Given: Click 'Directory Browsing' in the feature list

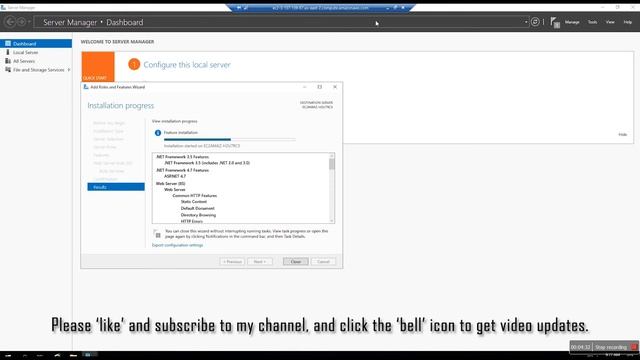Looking at the screenshot, I should click(x=198, y=215).
